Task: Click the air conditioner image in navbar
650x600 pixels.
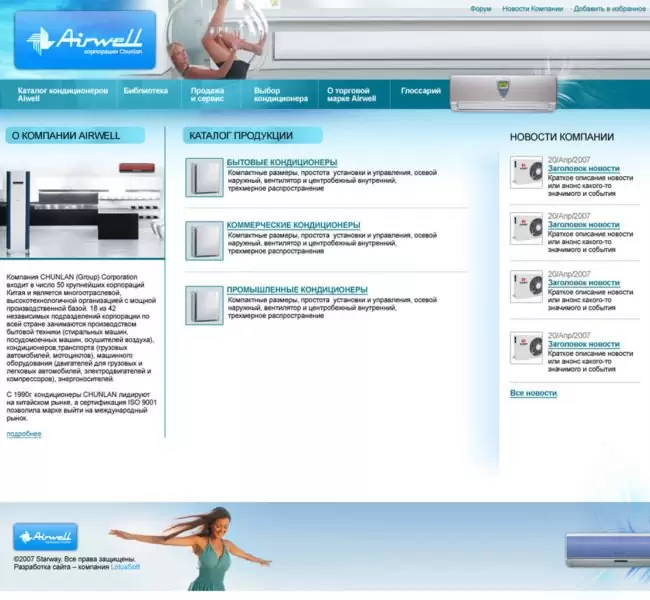Action: tap(503, 94)
